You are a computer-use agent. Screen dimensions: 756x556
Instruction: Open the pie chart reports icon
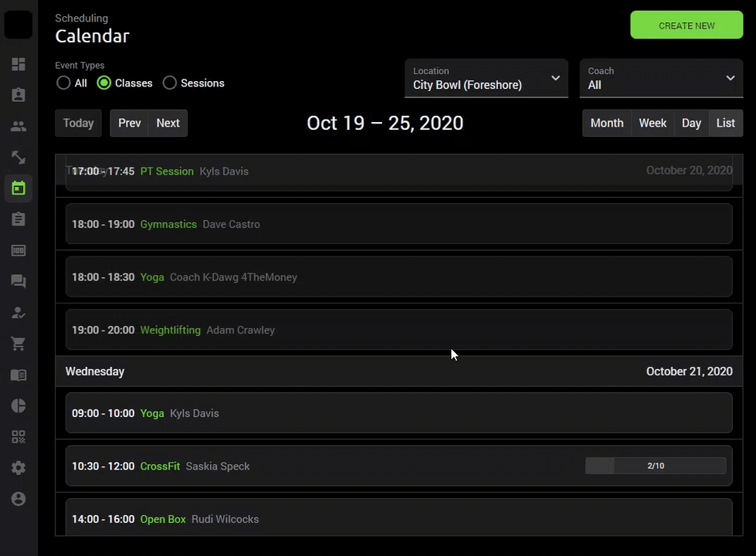coord(19,405)
